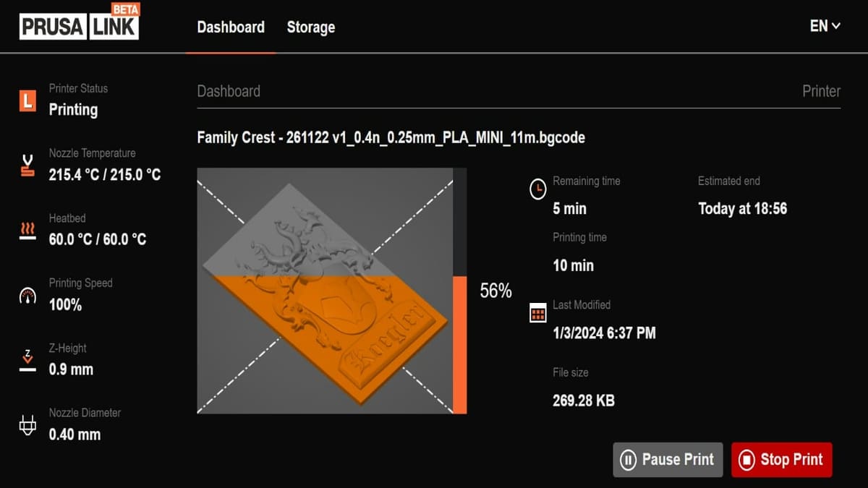Open the Dashboard tab
868x488 pixels.
tap(230, 27)
